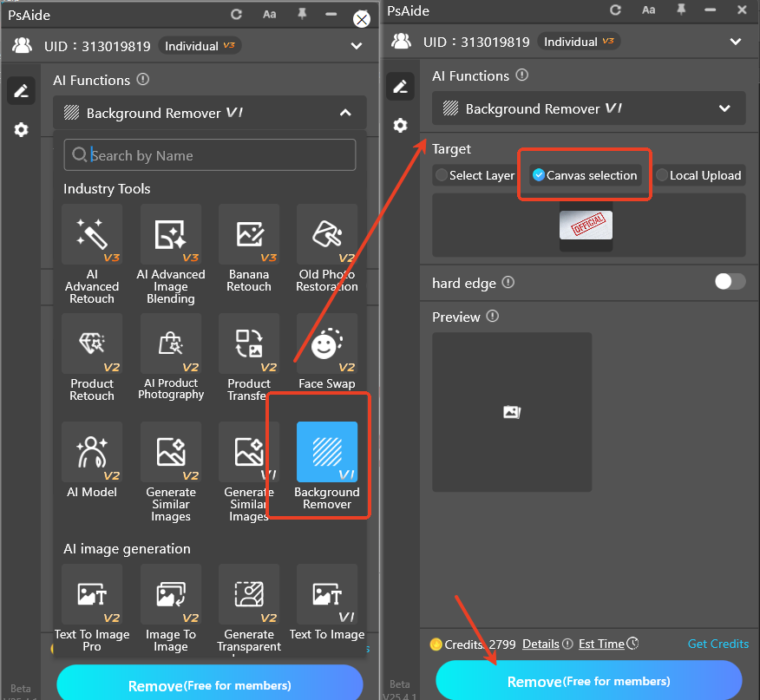Image resolution: width=760 pixels, height=700 pixels.
Task: Open the Banana Retouch tool
Action: (249, 235)
